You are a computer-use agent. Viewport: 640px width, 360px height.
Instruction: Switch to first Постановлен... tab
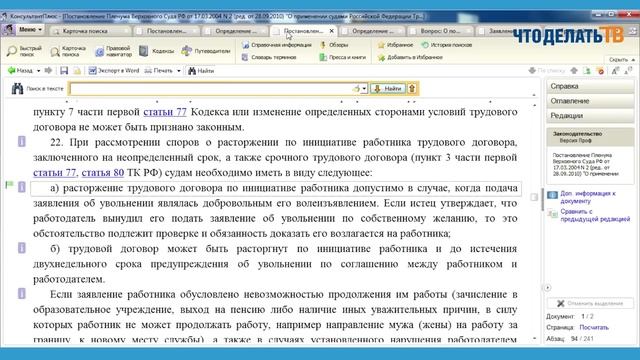pyautogui.click(x=167, y=31)
